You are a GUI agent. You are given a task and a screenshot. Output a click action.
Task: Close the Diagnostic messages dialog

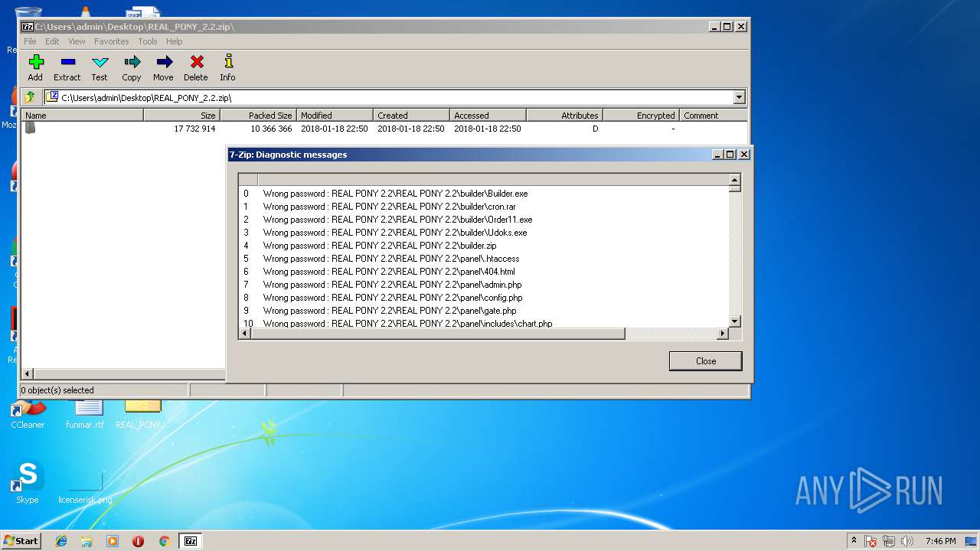click(705, 361)
